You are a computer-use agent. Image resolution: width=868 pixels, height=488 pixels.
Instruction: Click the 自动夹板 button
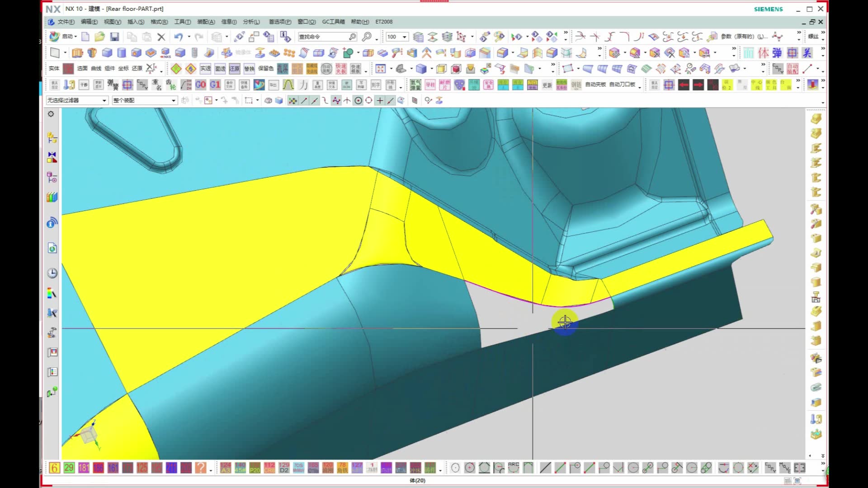(x=595, y=84)
